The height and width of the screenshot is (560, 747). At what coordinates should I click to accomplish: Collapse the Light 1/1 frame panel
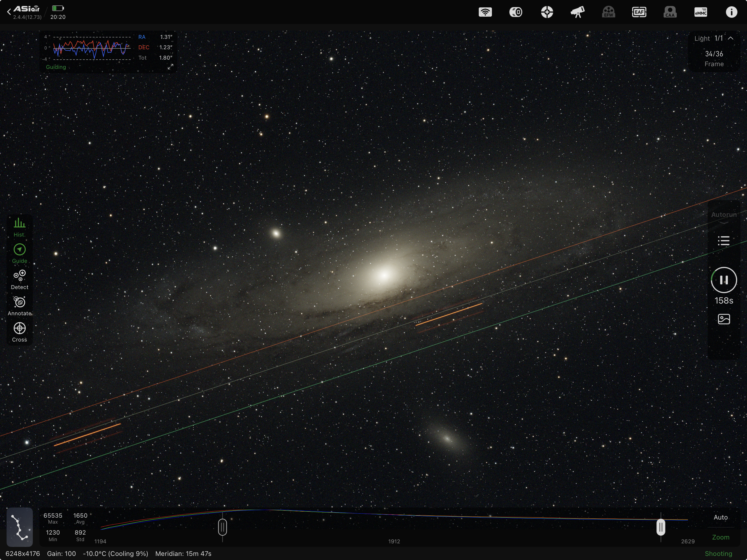point(730,39)
